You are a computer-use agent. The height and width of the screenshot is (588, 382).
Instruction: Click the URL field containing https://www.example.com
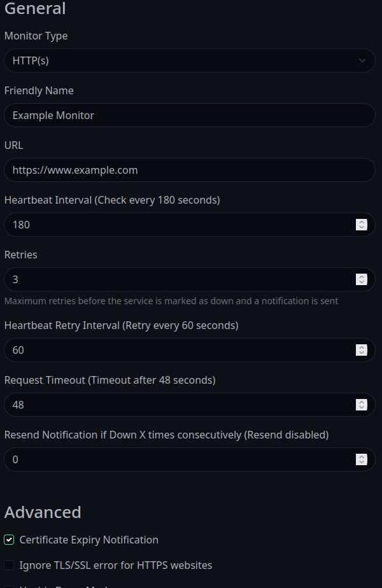tap(190, 170)
